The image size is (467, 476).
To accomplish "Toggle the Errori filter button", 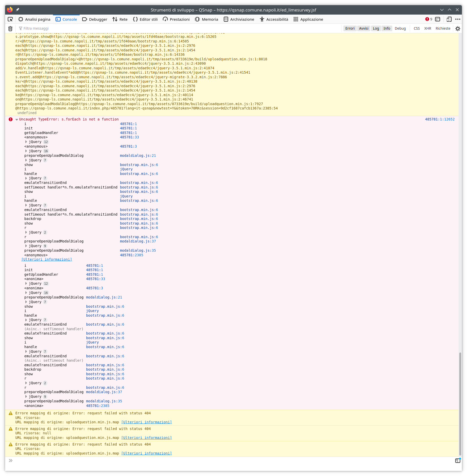I will (350, 28).
